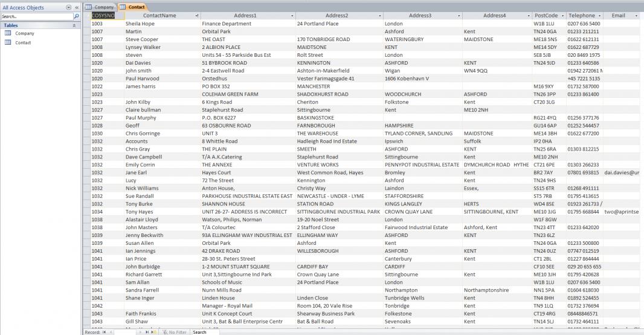
Task: Click the 'Hadleigh Road Ind Estate' cell
Action: click(x=340, y=141)
